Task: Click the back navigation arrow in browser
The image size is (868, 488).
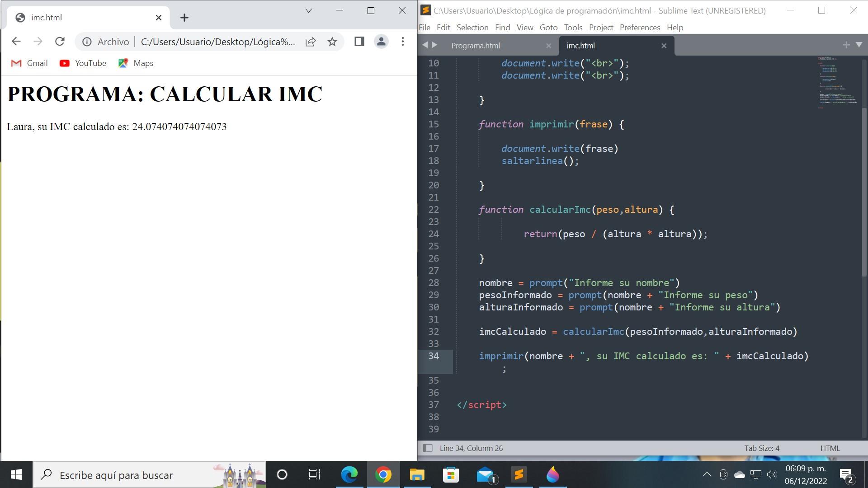Action: click(17, 42)
